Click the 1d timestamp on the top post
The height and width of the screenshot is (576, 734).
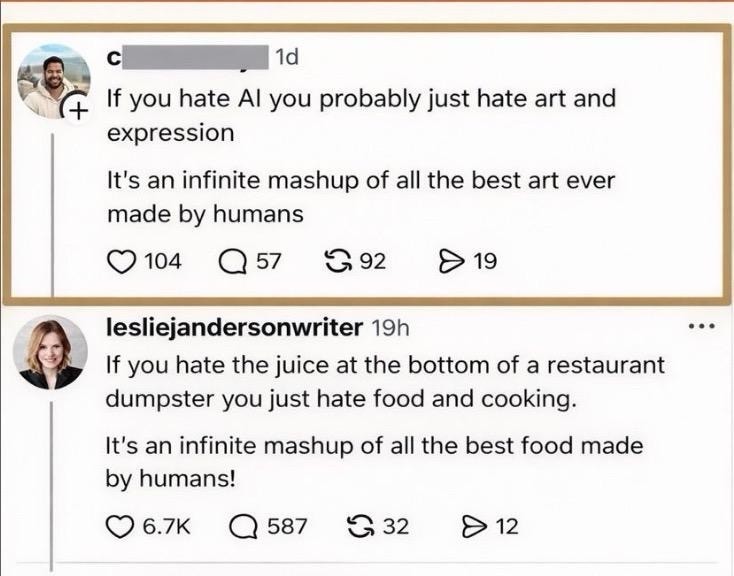(x=286, y=58)
